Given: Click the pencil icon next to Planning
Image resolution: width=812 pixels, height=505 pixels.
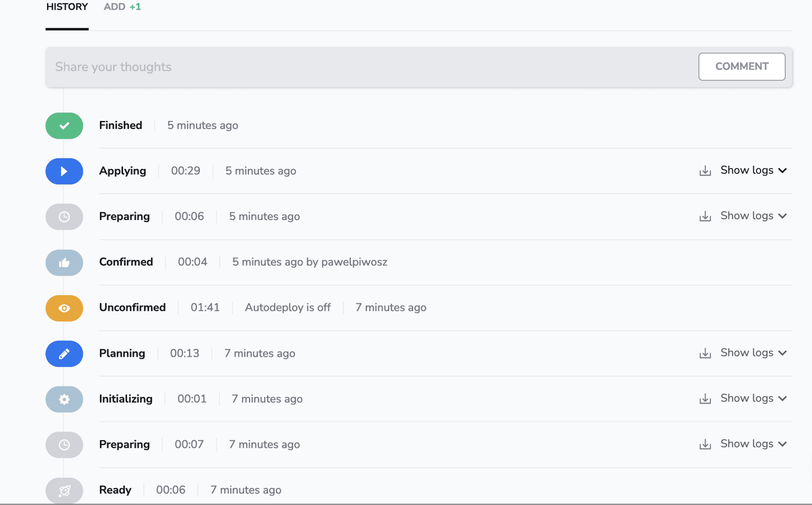Looking at the screenshot, I should (65, 353).
